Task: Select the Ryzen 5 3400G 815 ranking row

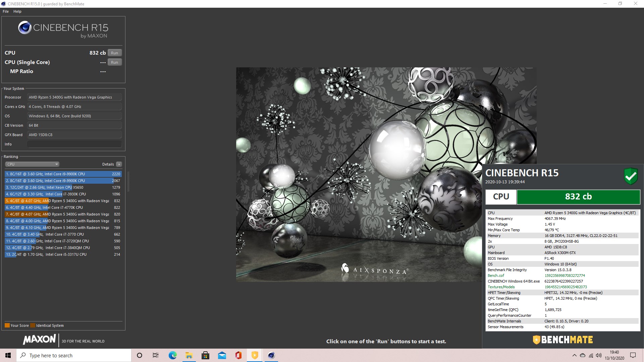Action: pyautogui.click(x=63, y=221)
